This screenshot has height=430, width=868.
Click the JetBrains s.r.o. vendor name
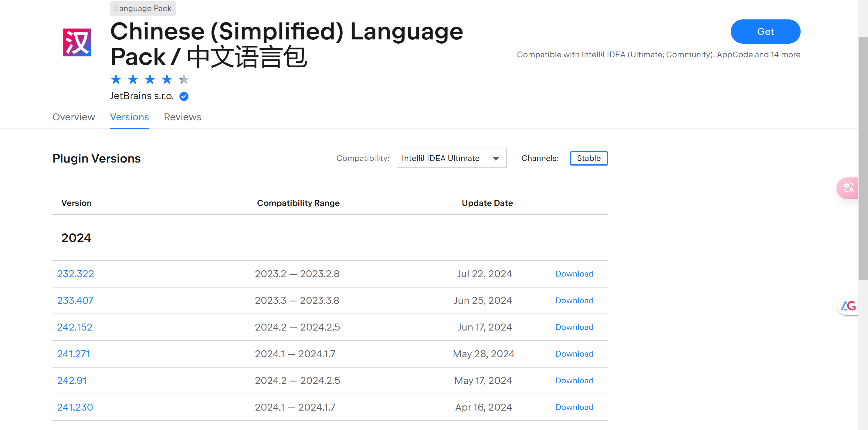coord(141,96)
